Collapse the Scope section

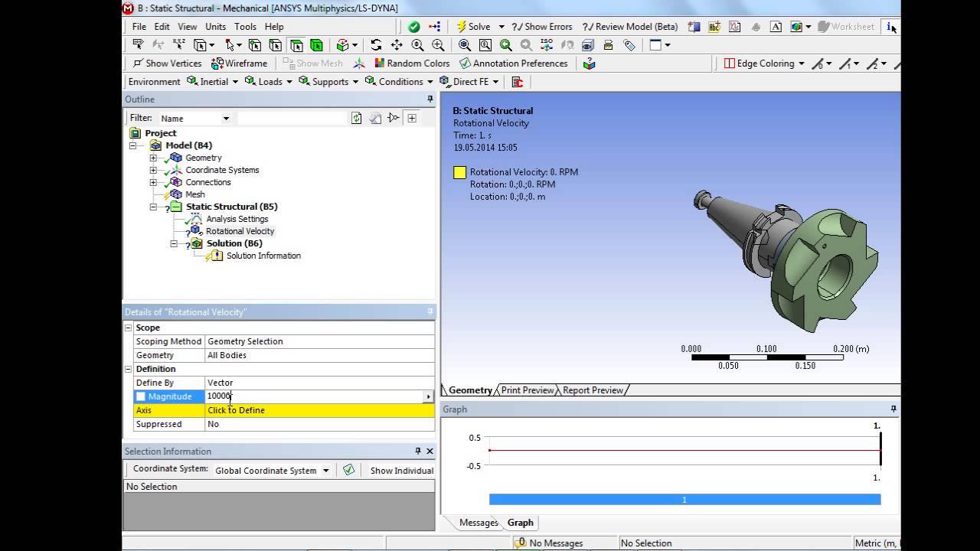pos(129,328)
